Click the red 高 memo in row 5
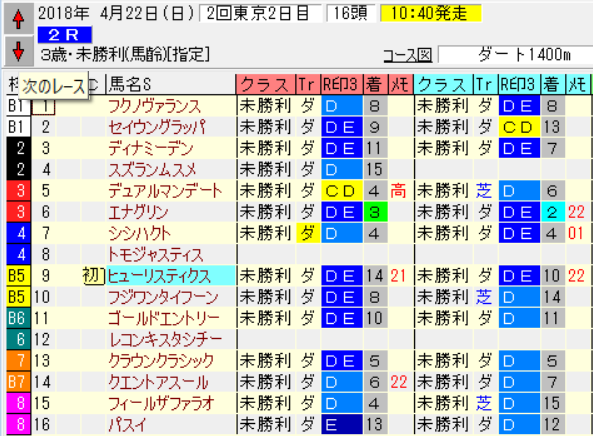 [398, 191]
